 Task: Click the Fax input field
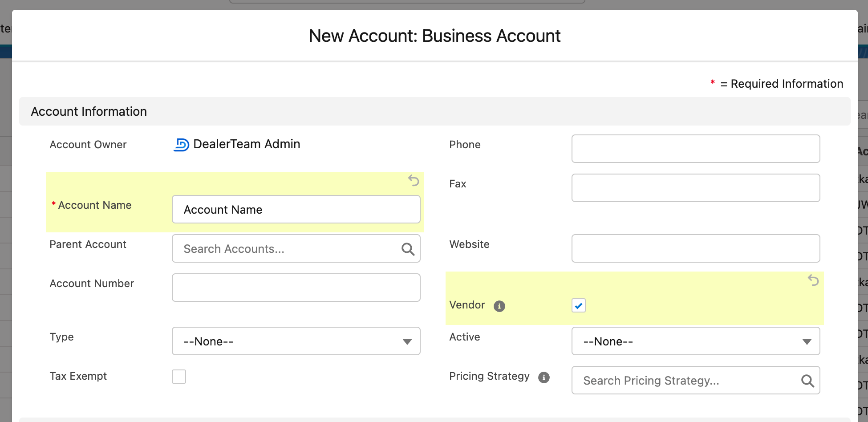coord(695,187)
